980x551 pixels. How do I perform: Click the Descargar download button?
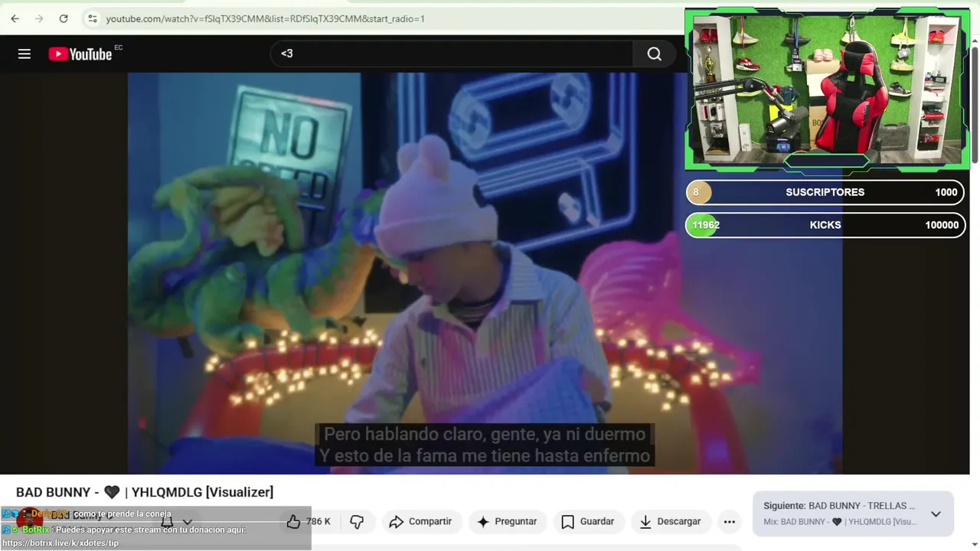click(671, 521)
